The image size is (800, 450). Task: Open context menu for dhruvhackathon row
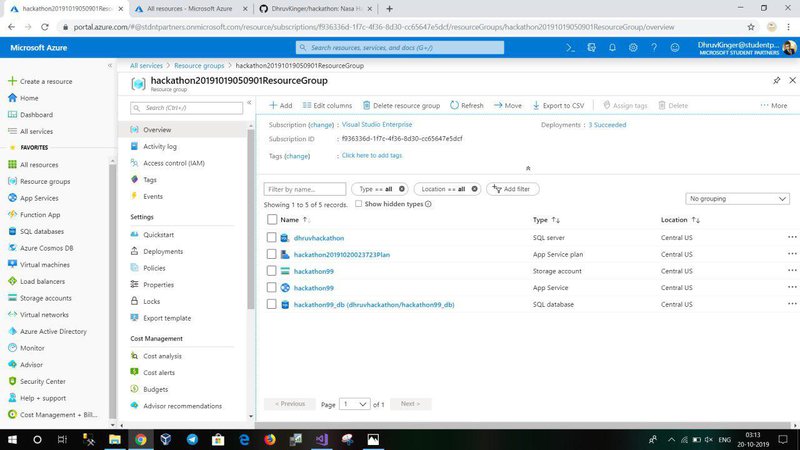[x=792, y=237]
